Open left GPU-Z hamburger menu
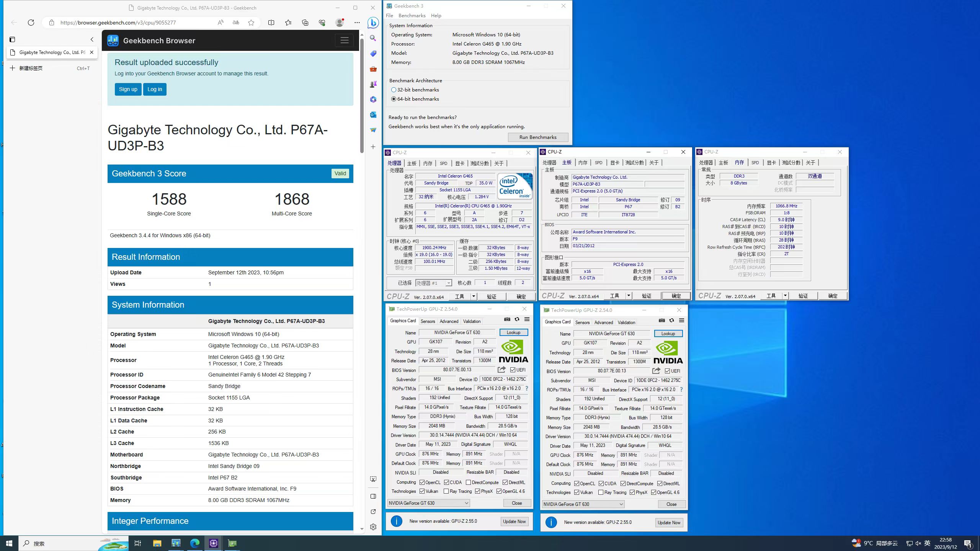This screenshot has width=980, height=551. click(527, 319)
